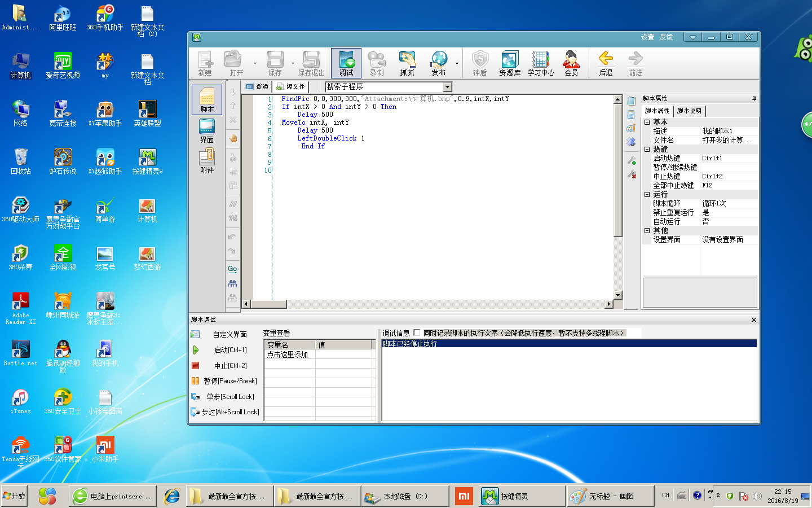The image size is (812, 508).
Task: Open the 搜索子程序 dropdown list
Action: [448, 87]
